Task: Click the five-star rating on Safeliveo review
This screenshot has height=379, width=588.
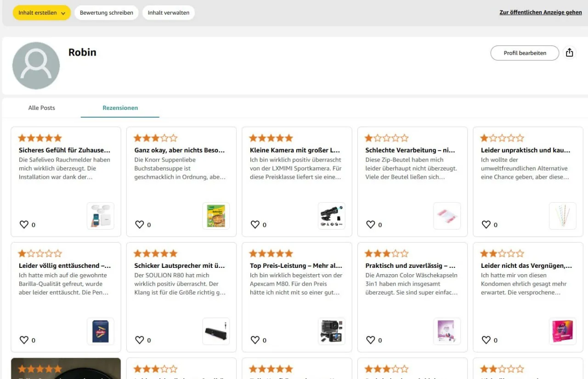Action: pyautogui.click(x=40, y=138)
